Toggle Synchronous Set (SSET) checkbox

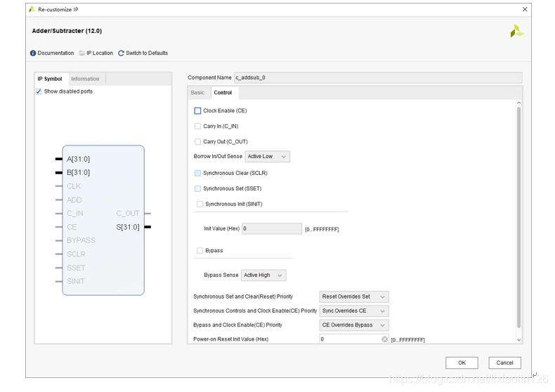pyautogui.click(x=197, y=188)
